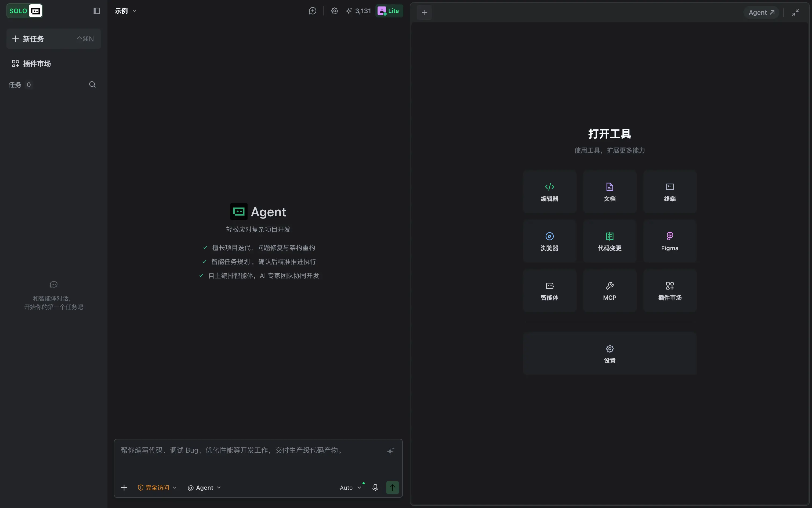This screenshot has height=508, width=812.
Task: Expand the 示例 project dropdown
Action: tap(126, 11)
